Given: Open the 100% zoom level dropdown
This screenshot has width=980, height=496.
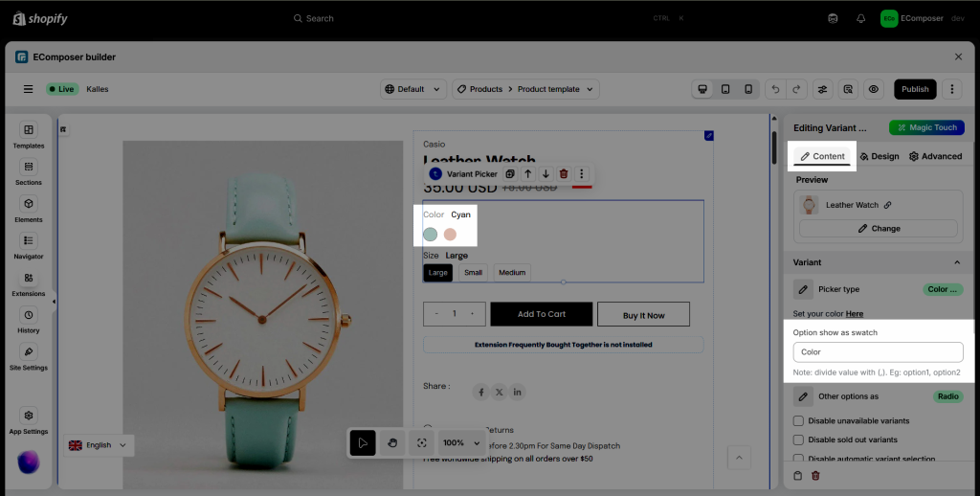Looking at the screenshot, I should (x=462, y=443).
